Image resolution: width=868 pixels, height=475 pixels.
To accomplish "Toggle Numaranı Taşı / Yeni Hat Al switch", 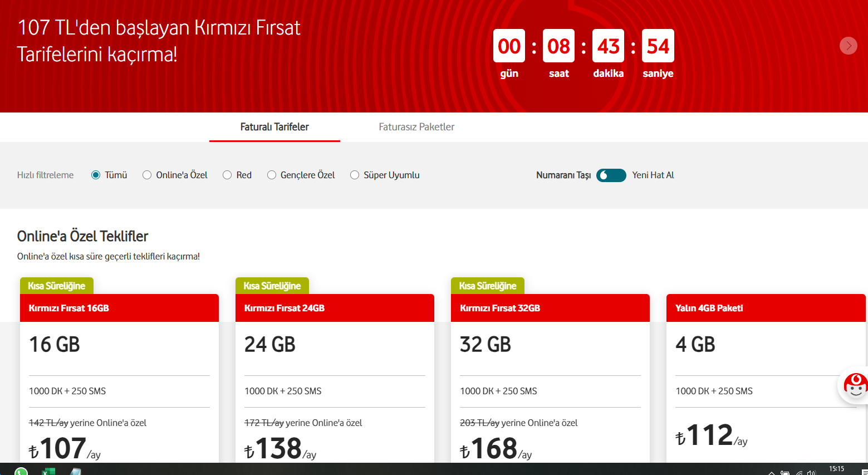I will point(611,175).
